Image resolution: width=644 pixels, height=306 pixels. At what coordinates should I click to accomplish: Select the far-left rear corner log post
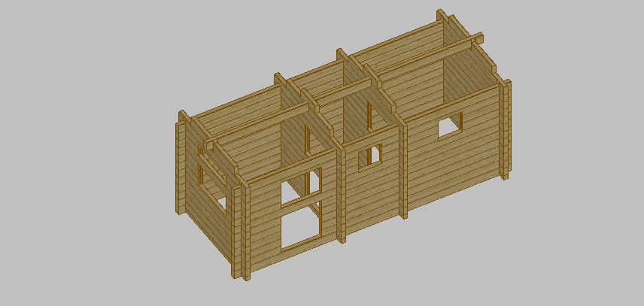point(181,164)
